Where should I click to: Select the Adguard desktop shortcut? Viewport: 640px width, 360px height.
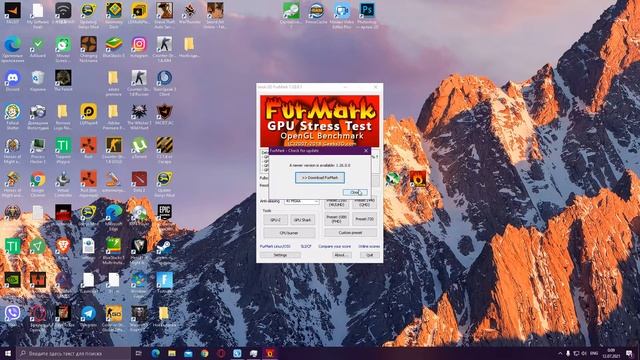(x=38, y=47)
